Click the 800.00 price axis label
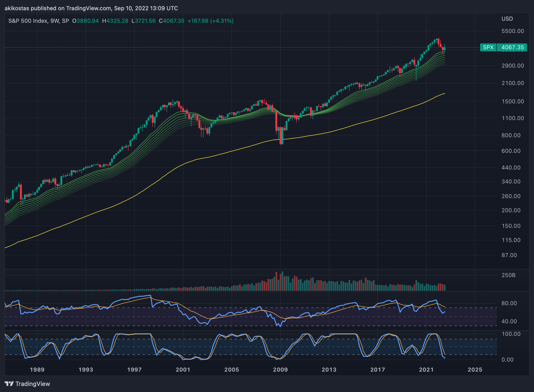The height and width of the screenshot is (392, 534). (x=511, y=135)
